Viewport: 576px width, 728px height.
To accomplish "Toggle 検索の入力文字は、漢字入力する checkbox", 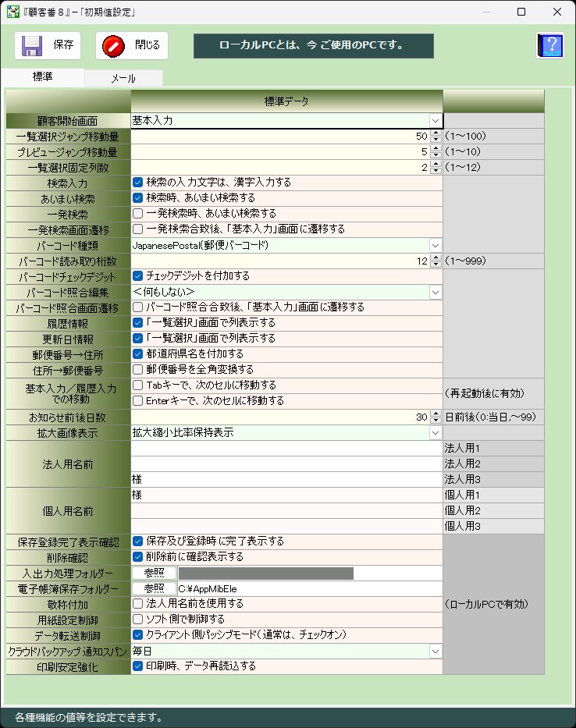I will point(137,183).
